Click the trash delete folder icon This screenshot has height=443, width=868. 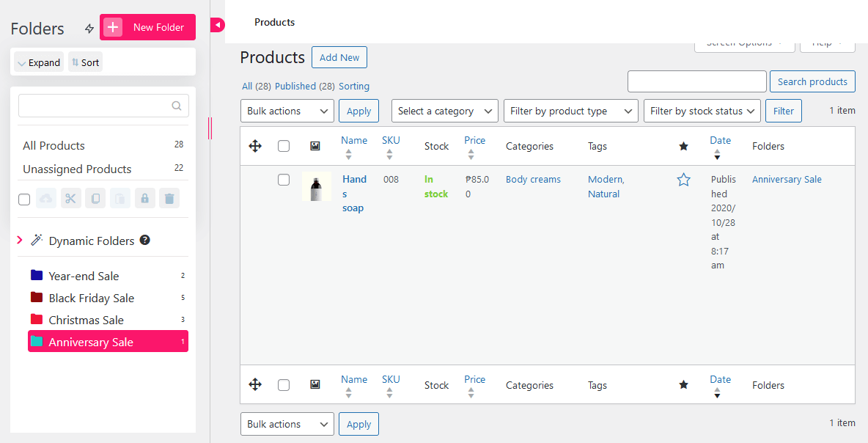[169, 198]
